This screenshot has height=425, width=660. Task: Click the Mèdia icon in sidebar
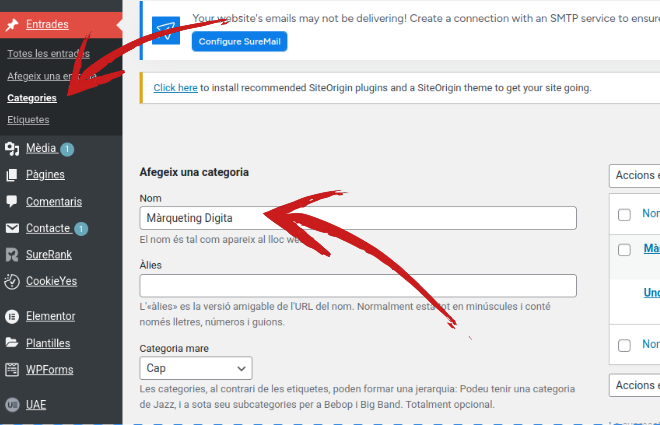click(12, 150)
